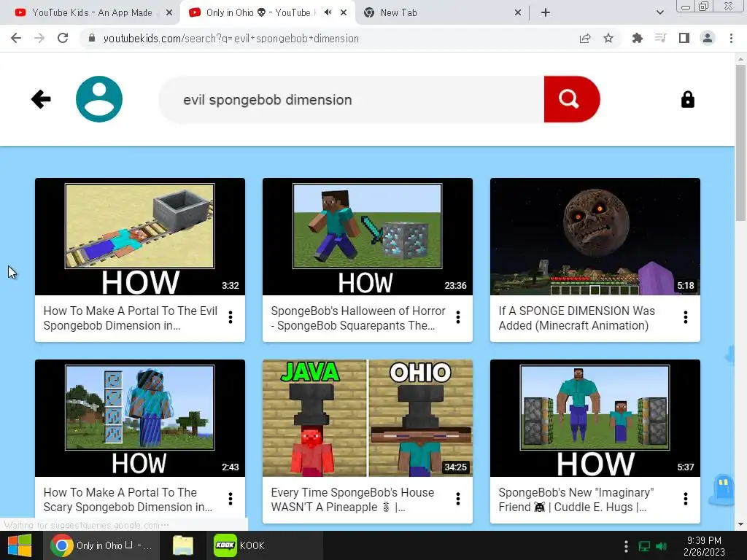The width and height of the screenshot is (747, 560).
Task: Open the Chrome three-dot menu
Action: click(x=731, y=38)
